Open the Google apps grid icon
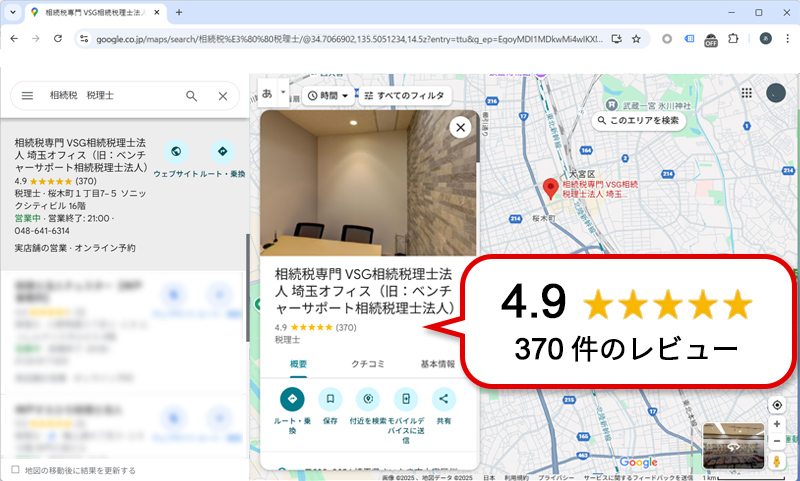Screen dimensions: 800x481 tap(746, 93)
